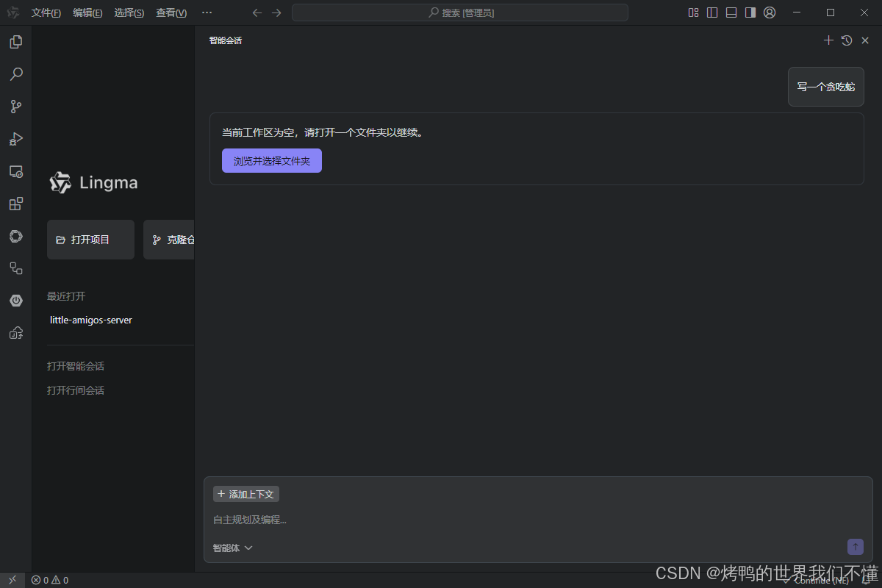Image resolution: width=882 pixels, height=588 pixels.
Task: Open recent project little-amigos-server
Action: coord(91,320)
